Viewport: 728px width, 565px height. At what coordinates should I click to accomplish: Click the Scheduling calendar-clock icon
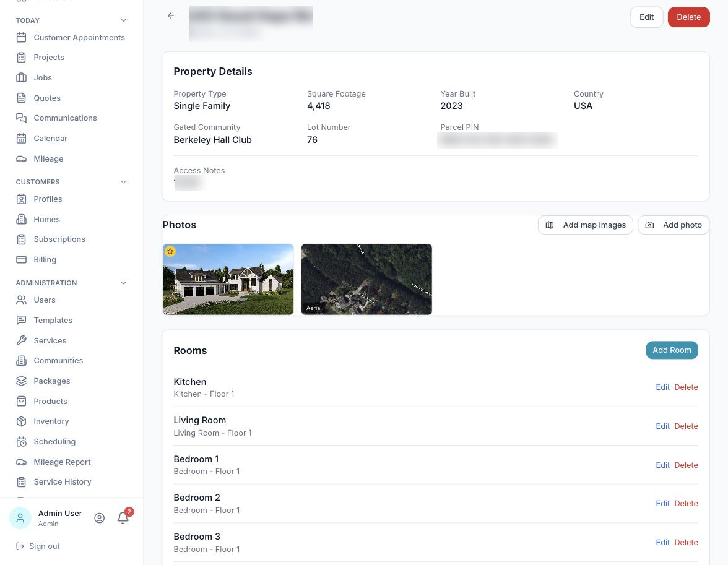tap(21, 442)
